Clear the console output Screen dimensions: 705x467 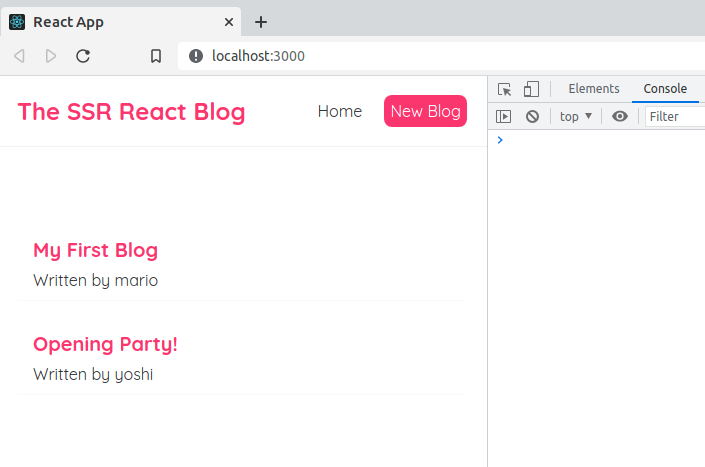(532, 117)
